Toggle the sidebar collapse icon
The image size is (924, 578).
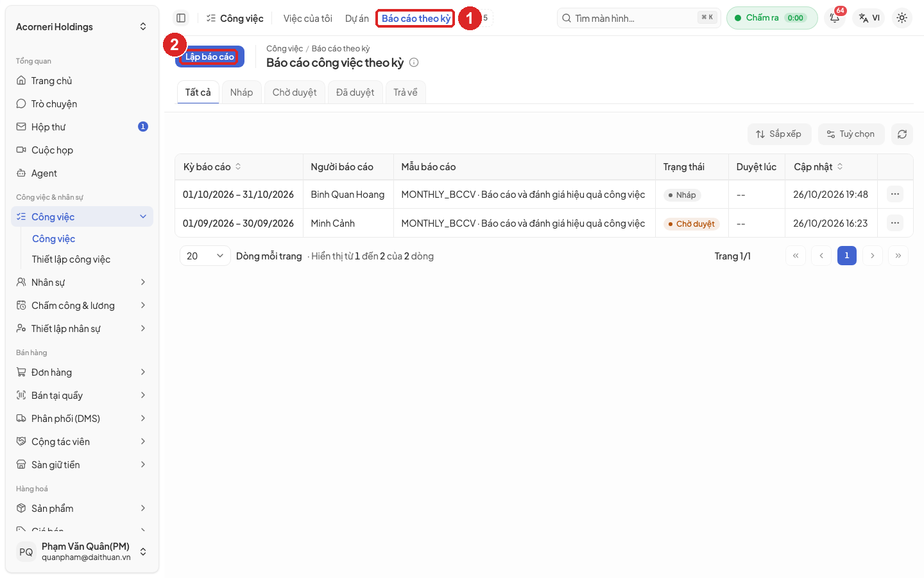(x=181, y=18)
